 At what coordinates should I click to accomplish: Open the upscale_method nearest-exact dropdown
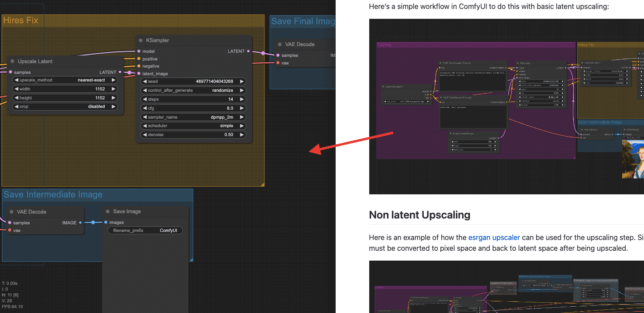pyautogui.click(x=65, y=80)
